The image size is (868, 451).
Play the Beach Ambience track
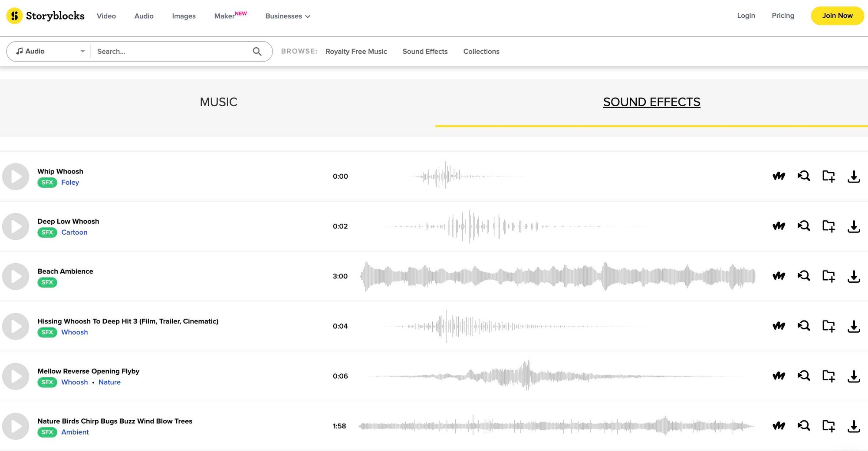pos(16,276)
